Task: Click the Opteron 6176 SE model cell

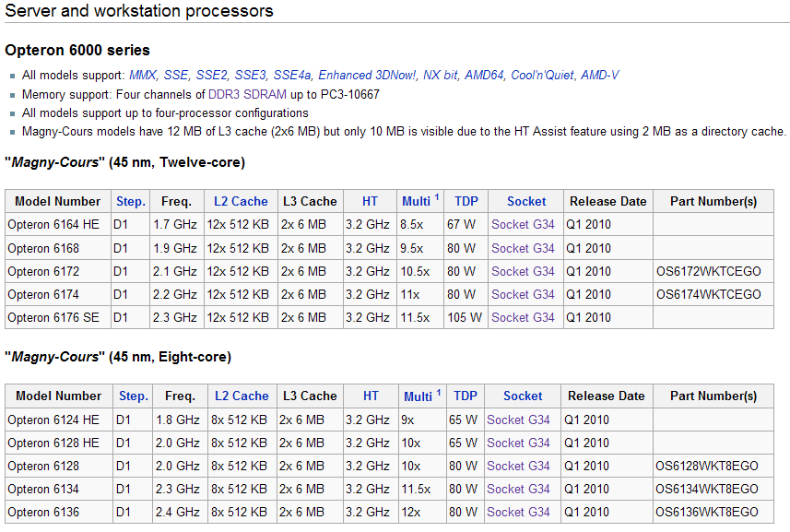Action: [x=58, y=317]
